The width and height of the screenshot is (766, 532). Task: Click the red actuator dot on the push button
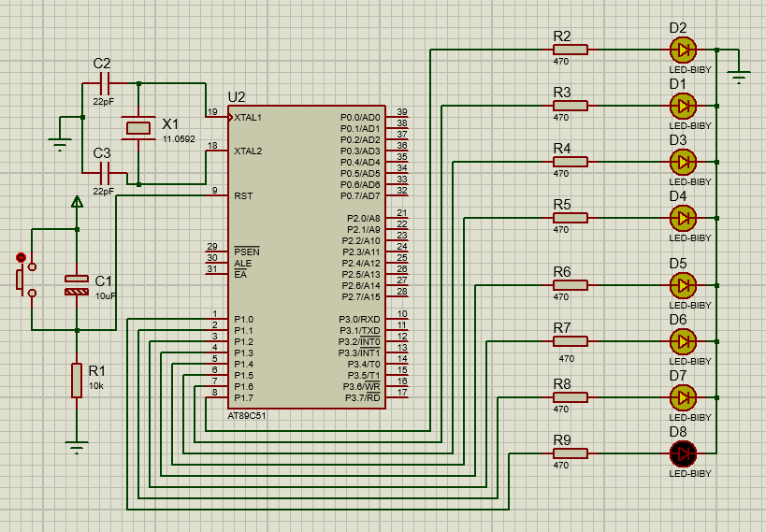(x=21, y=257)
